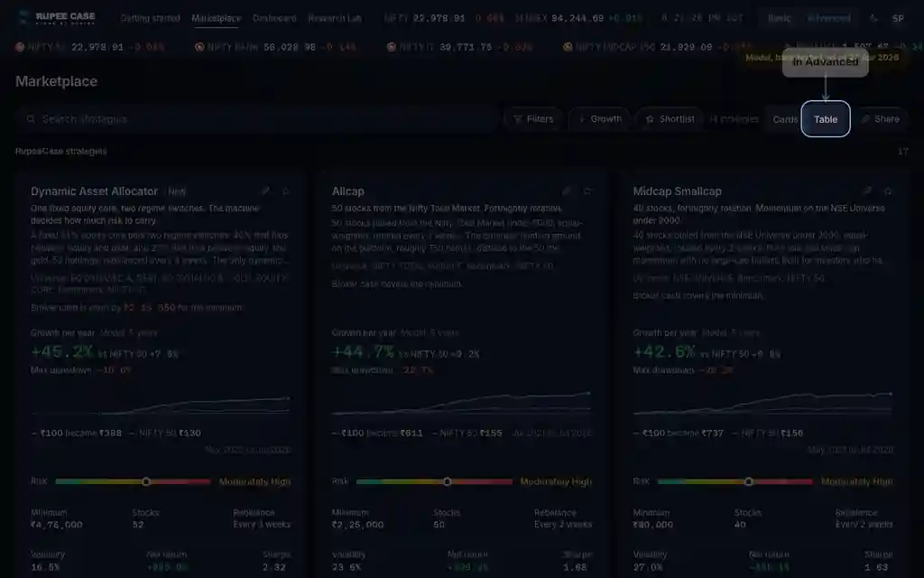Click the SP profile avatar
Screen dimensions: 924x578
click(x=898, y=18)
